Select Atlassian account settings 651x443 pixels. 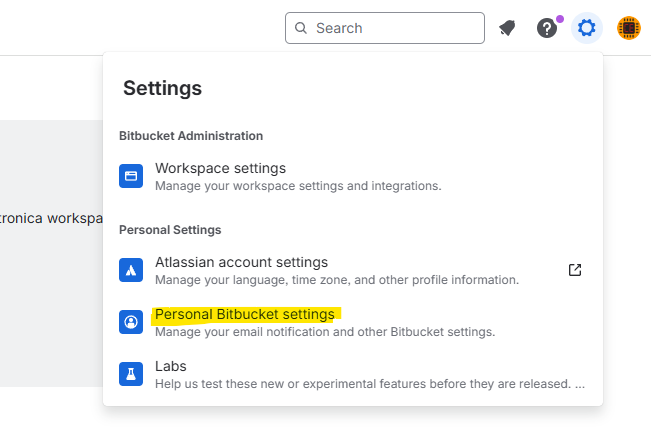point(241,262)
